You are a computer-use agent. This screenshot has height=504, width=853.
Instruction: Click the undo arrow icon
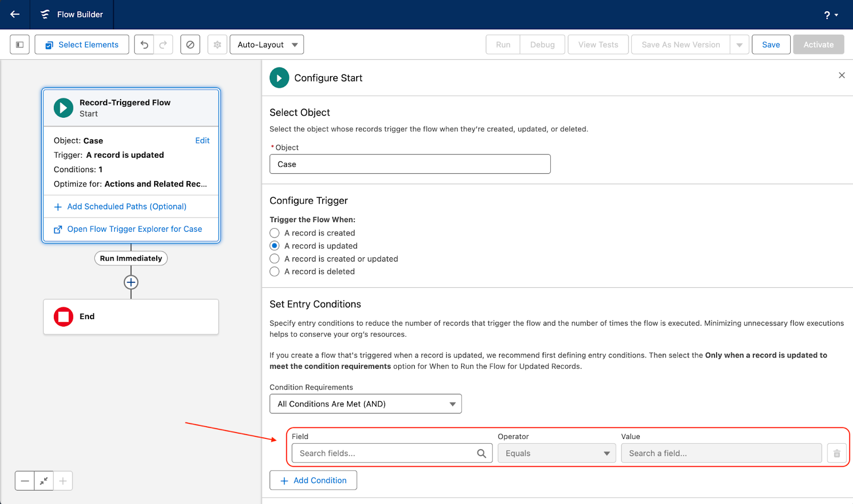(x=144, y=45)
